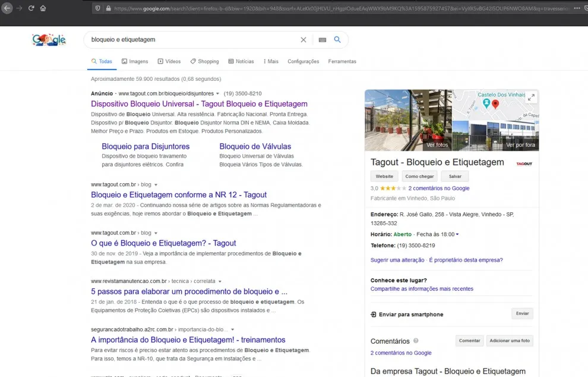Open '5 passos para elaborar' result
Viewport: 588px width, 377px height.
(x=189, y=291)
